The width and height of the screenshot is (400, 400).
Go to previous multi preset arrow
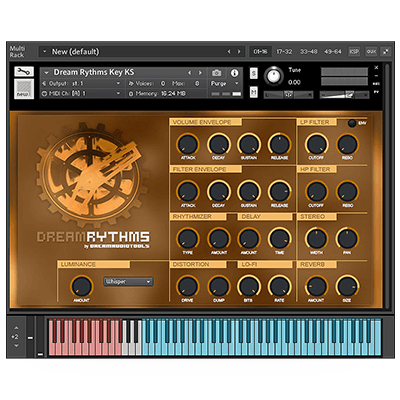(x=229, y=52)
